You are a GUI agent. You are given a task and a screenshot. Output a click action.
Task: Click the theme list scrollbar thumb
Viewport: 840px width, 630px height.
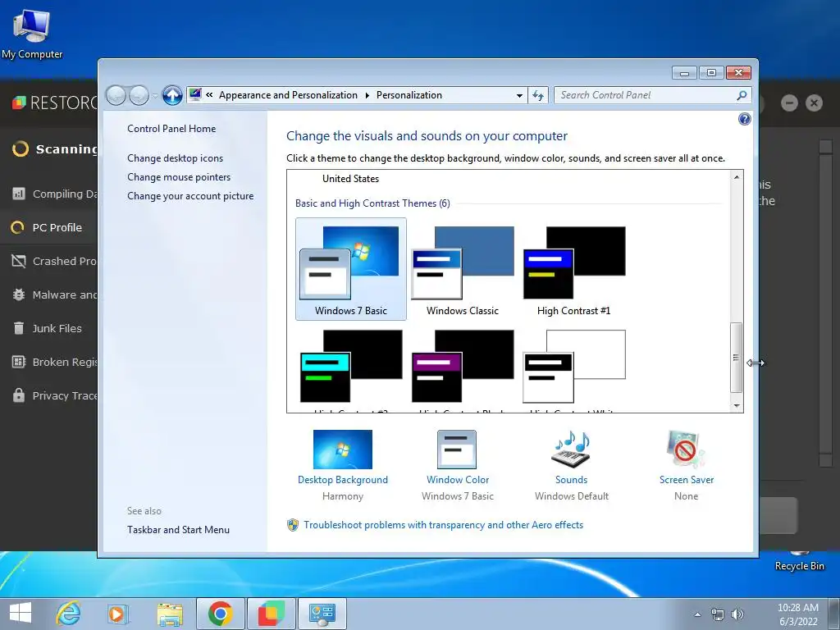coord(737,358)
